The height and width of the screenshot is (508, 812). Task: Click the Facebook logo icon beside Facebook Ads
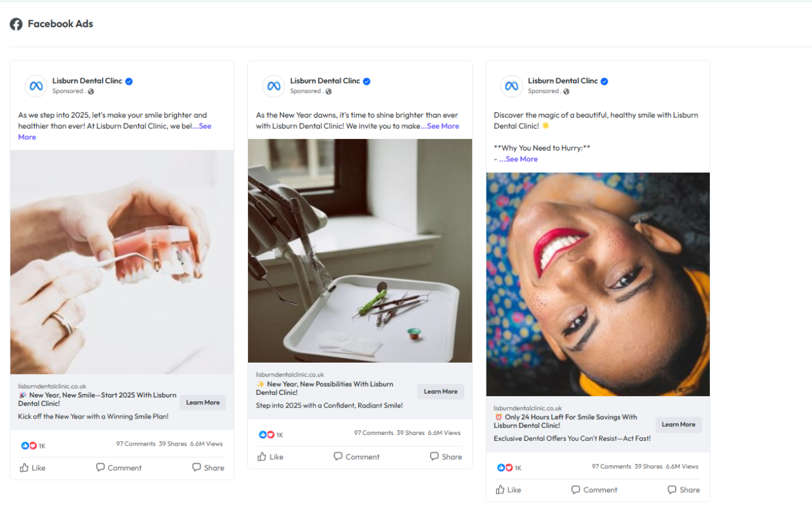(x=16, y=24)
